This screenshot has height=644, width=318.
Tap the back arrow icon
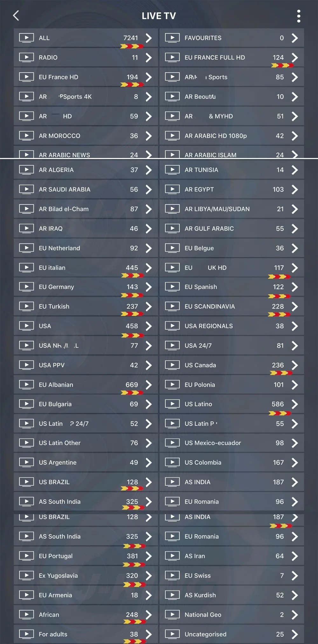pyautogui.click(x=16, y=16)
